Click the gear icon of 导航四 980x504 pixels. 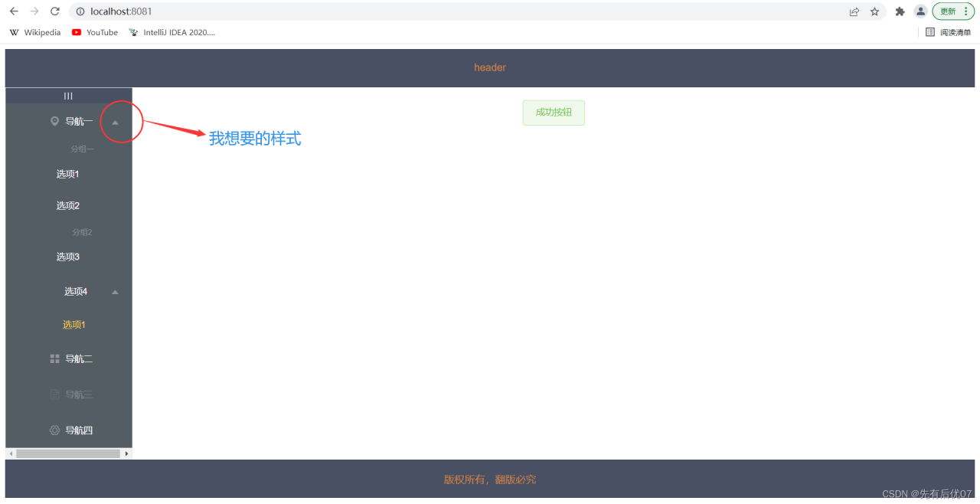coord(54,430)
